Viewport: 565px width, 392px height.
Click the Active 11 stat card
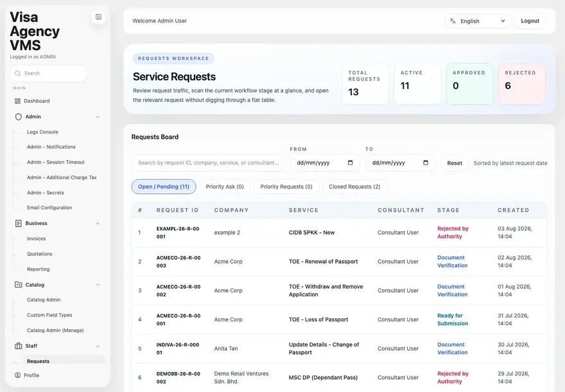pyautogui.click(x=417, y=84)
